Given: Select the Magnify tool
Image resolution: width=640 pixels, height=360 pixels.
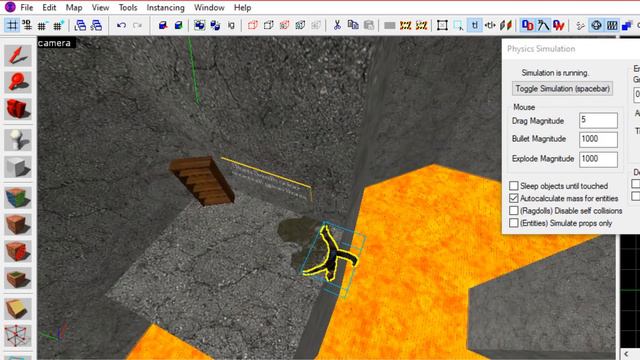Looking at the screenshot, I should [18, 82].
